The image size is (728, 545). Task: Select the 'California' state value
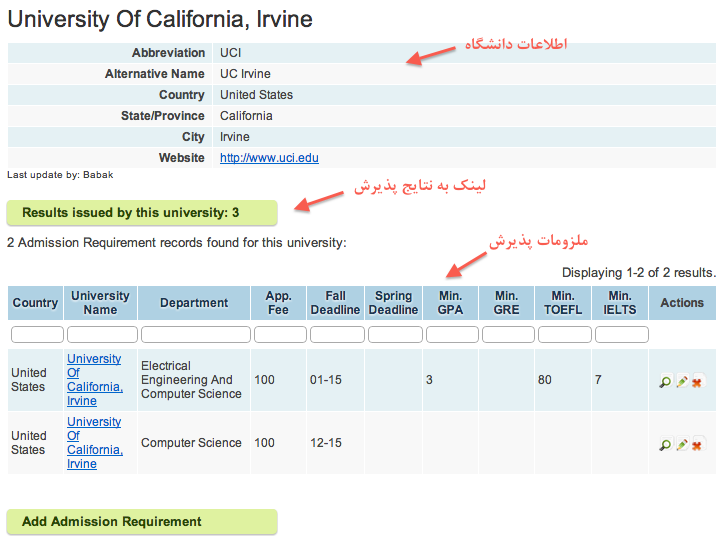246,116
